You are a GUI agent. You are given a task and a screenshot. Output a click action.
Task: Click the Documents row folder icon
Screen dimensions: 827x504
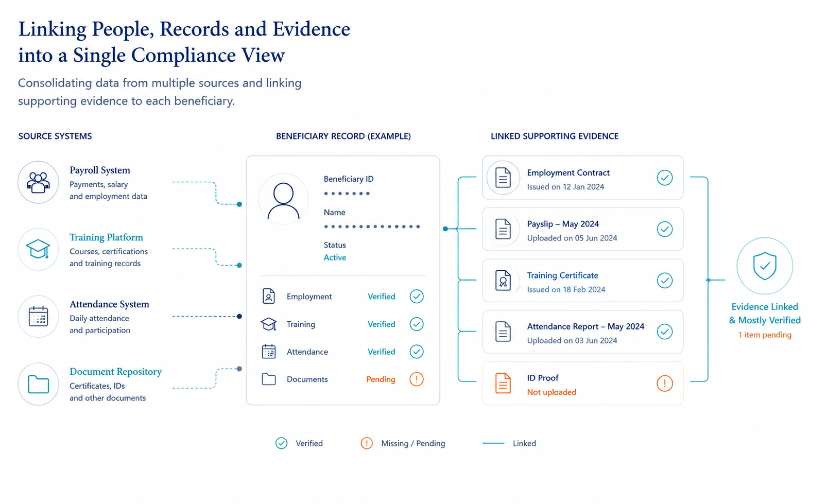coord(269,379)
